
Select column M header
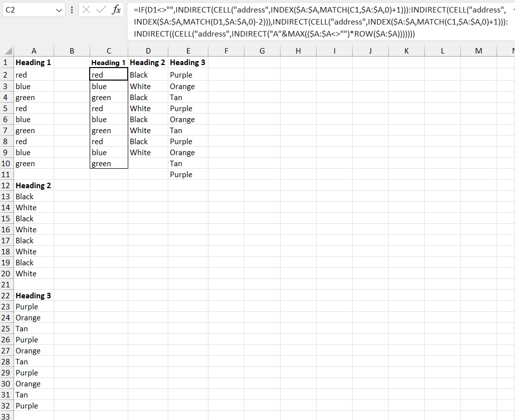479,51
